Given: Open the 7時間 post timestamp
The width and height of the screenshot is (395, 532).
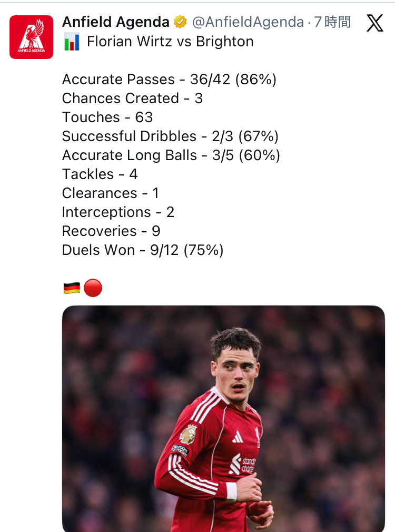Looking at the screenshot, I should [332, 22].
